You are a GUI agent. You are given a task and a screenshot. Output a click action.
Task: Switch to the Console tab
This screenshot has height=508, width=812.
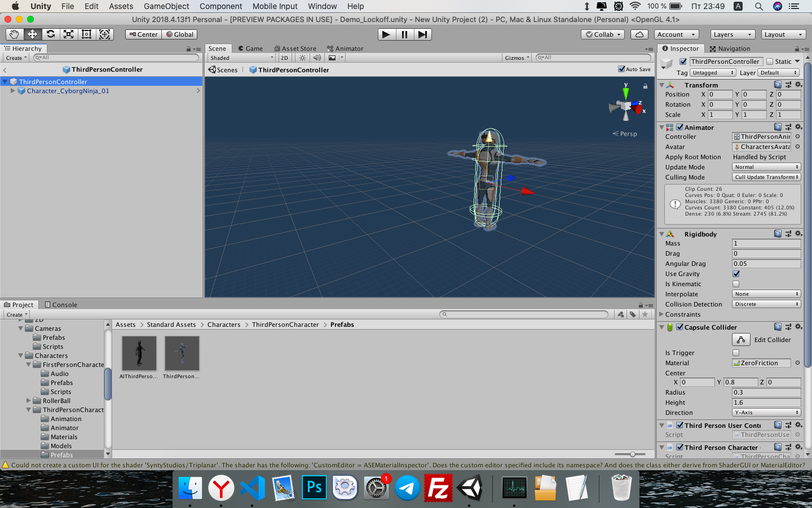61,305
